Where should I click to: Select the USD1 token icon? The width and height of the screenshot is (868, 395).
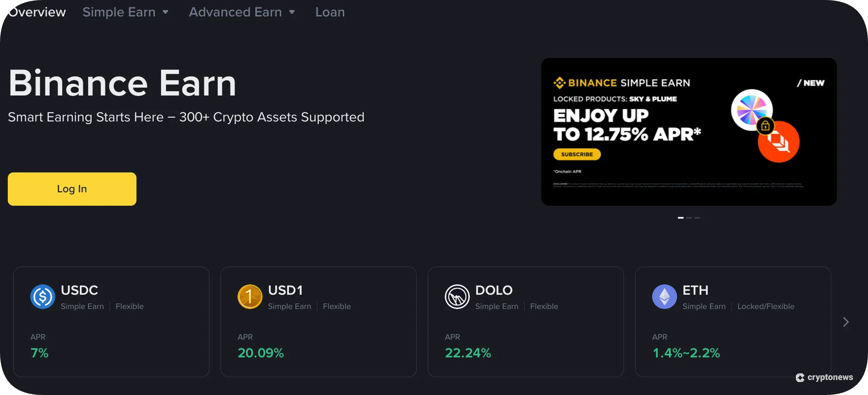[x=250, y=297]
